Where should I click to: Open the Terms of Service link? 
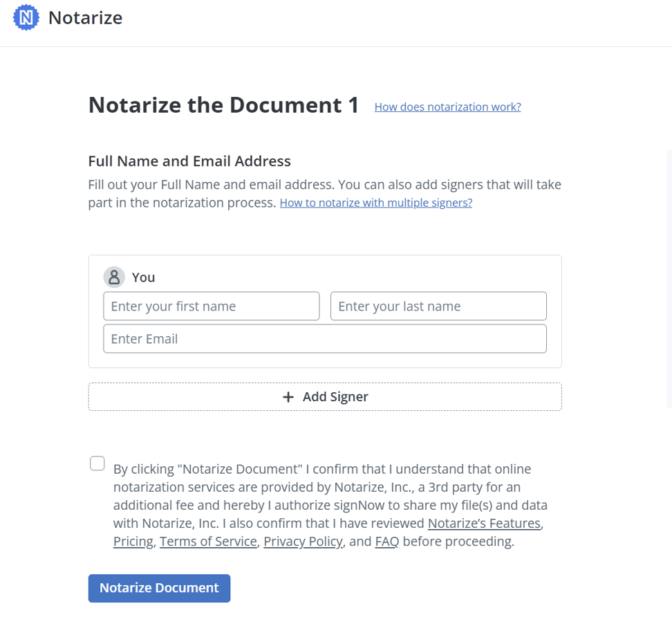click(208, 541)
